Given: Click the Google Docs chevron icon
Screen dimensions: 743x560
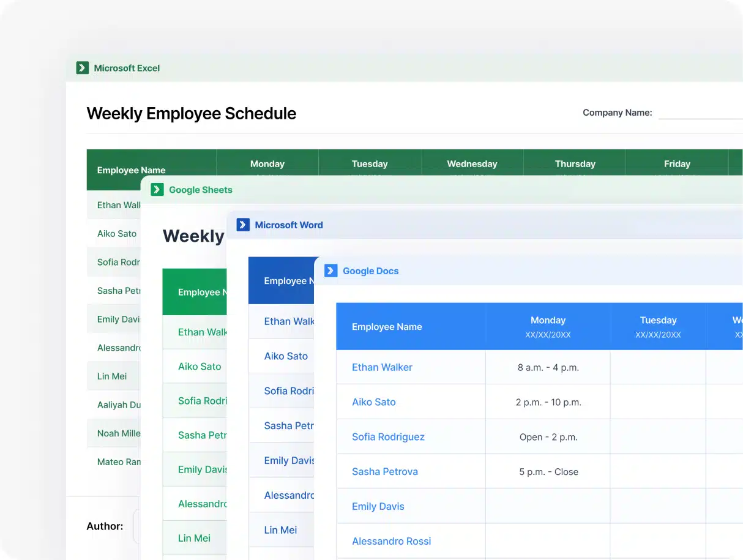Looking at the screenshot, I should [x=330, y=271].
